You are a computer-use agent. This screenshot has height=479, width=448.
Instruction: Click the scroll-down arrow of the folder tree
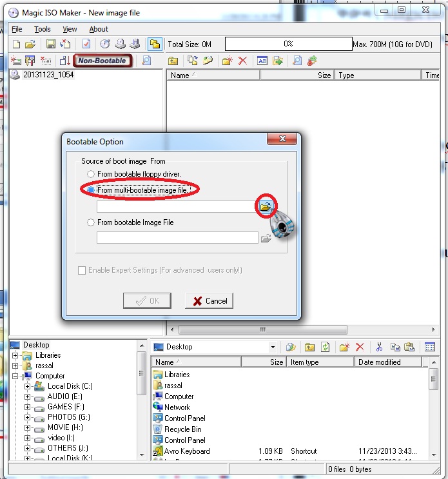(142, 455)
